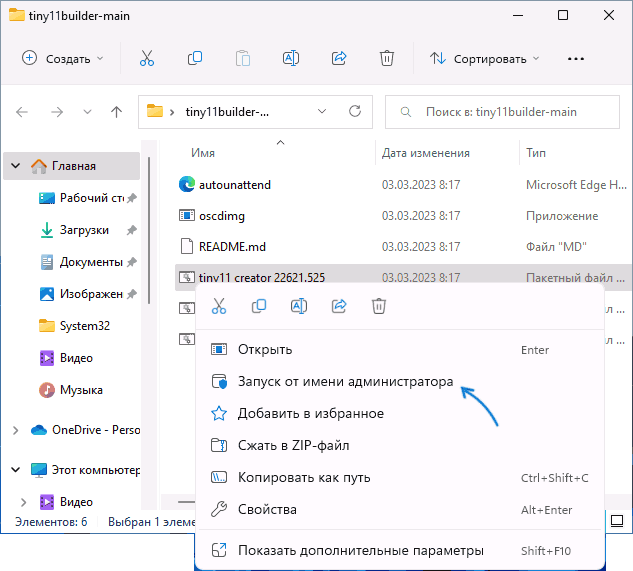The image size is (633, 571).
Task: Click the OneDrive - Personal sidebar item
Action: pyautogui.click(x=85, y=430)
